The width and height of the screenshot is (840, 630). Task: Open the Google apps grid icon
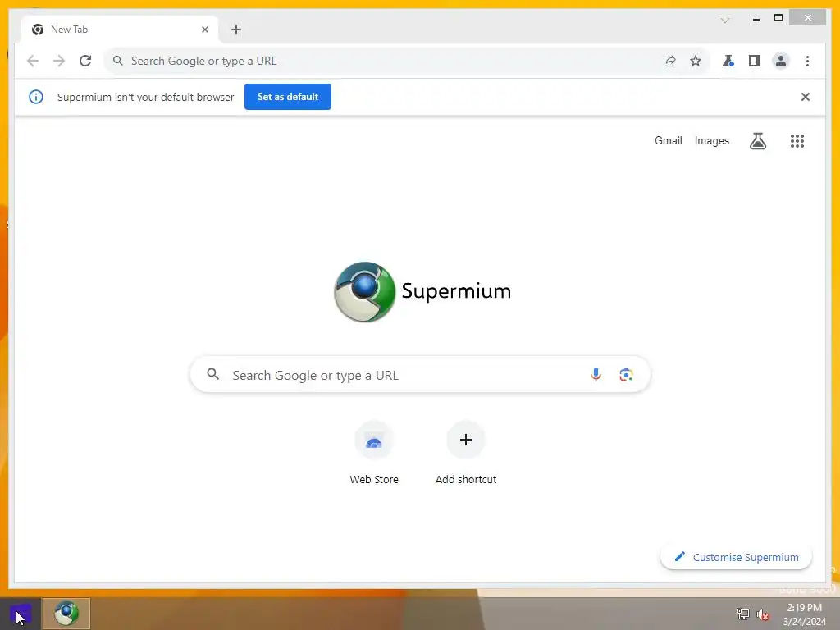coord(797,141)
